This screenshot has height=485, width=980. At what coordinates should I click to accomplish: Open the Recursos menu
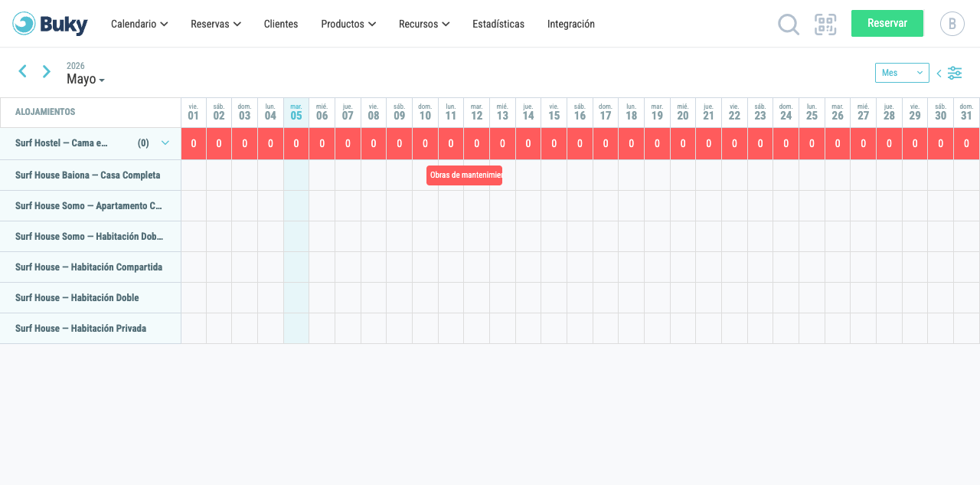[424, 24]
